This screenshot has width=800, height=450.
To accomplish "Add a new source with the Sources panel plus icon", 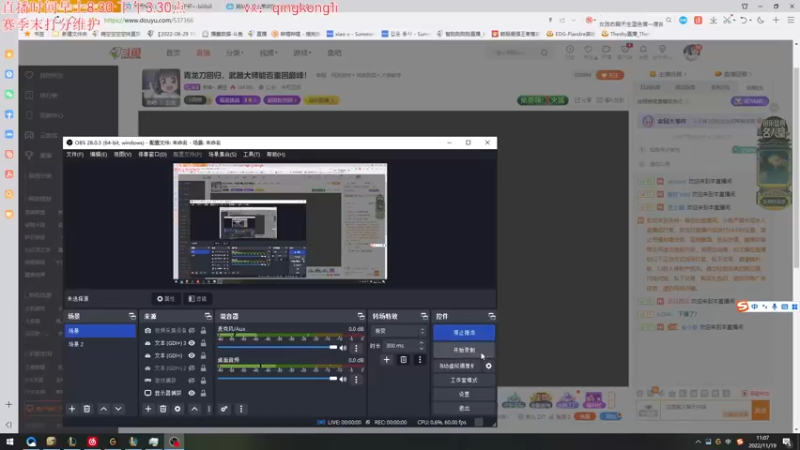I will (148, 409).
